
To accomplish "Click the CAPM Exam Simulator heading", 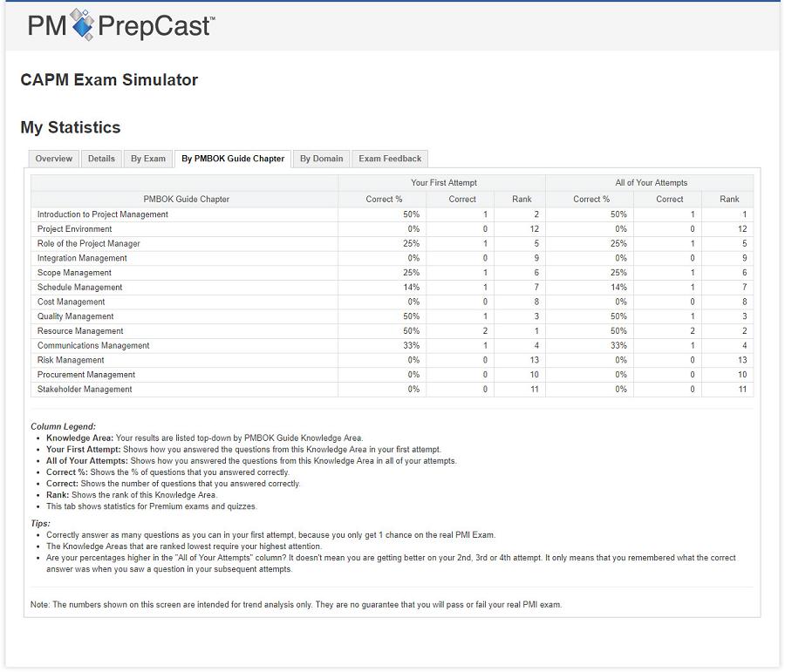I will tap(109, 80).
